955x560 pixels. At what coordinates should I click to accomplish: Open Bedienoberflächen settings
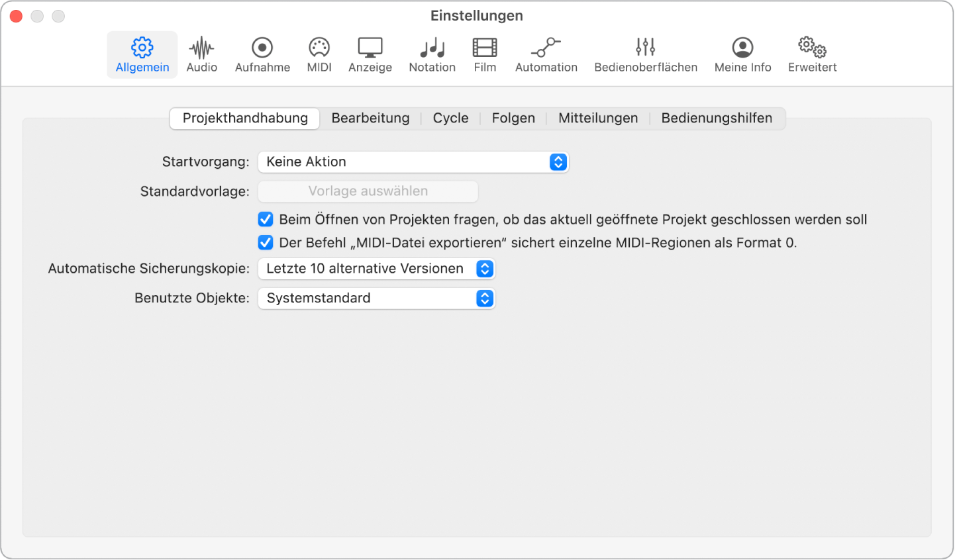[x=644, y=54]
